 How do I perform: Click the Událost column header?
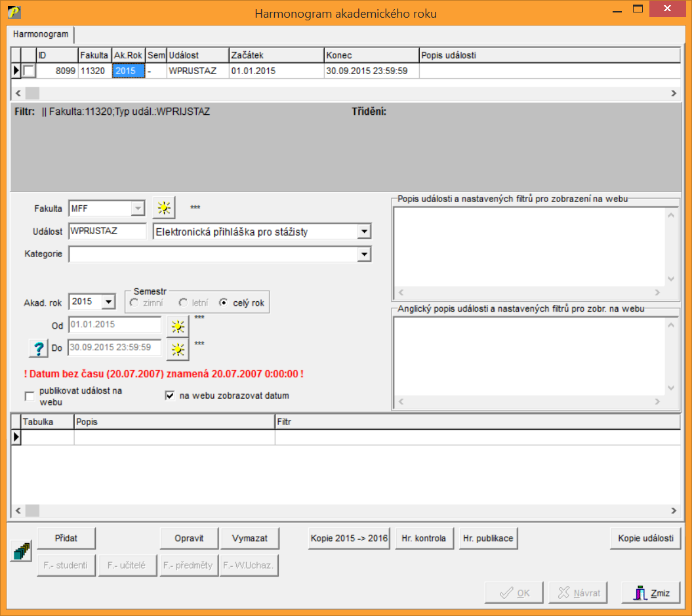197,56
